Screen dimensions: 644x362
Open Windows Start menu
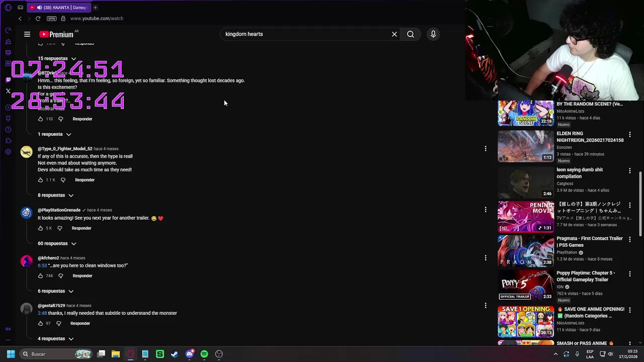(11, 354)
